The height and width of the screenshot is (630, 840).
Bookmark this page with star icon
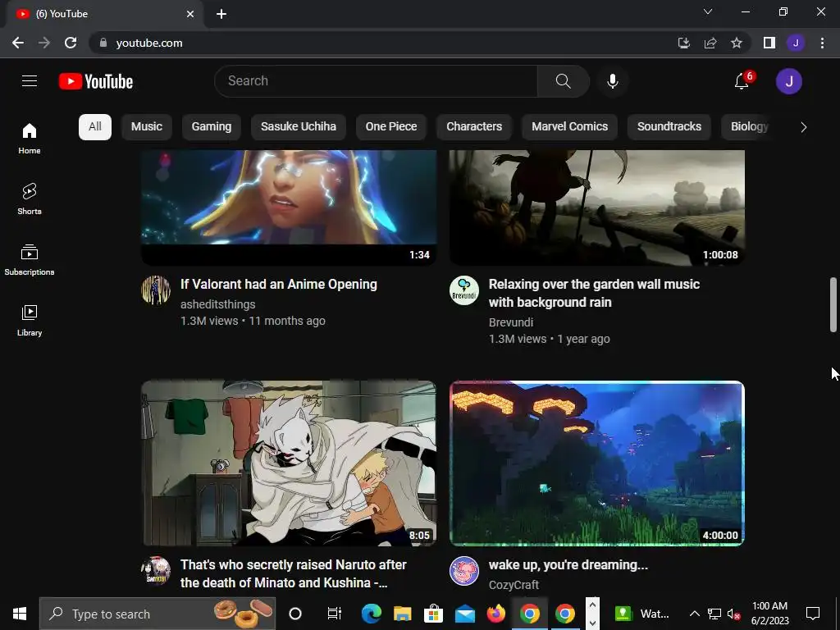coord(737,43)
